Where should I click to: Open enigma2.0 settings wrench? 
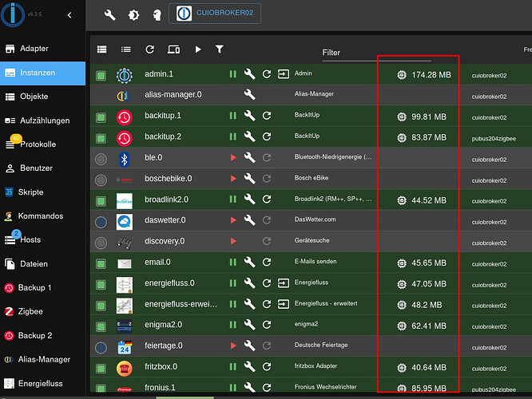(x=250, y=325)
